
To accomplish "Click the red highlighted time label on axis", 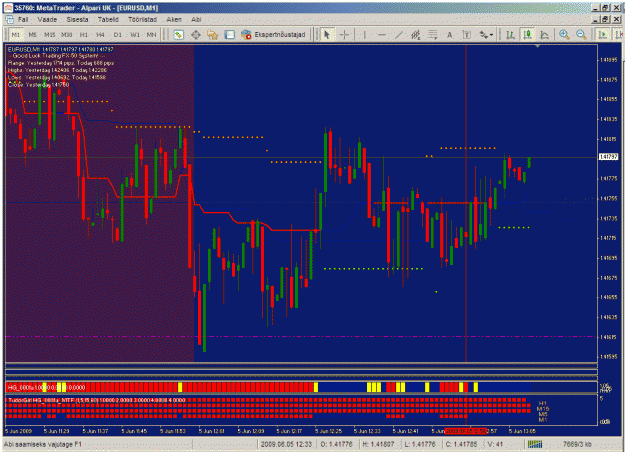I will tap(466, 431).
